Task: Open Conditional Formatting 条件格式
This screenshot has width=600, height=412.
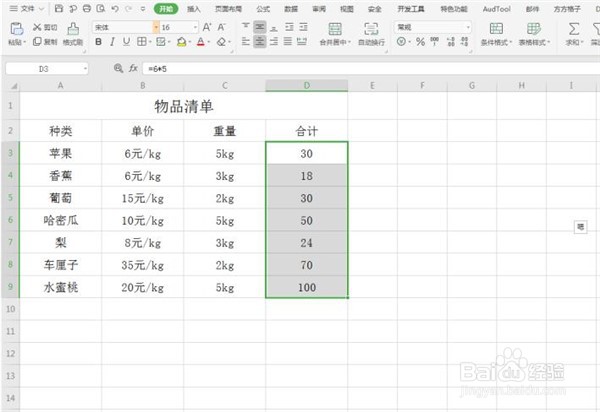Action: [x=496, y=34]
